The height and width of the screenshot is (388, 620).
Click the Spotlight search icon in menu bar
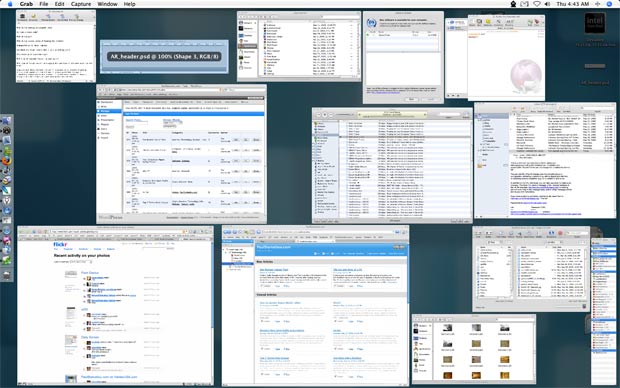609,4
